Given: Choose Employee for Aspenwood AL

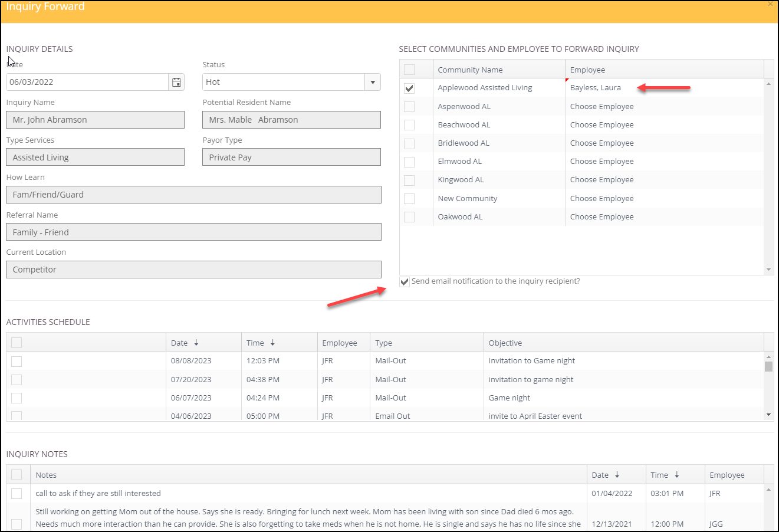Looking at the screenshot, I should click(664, 106).
